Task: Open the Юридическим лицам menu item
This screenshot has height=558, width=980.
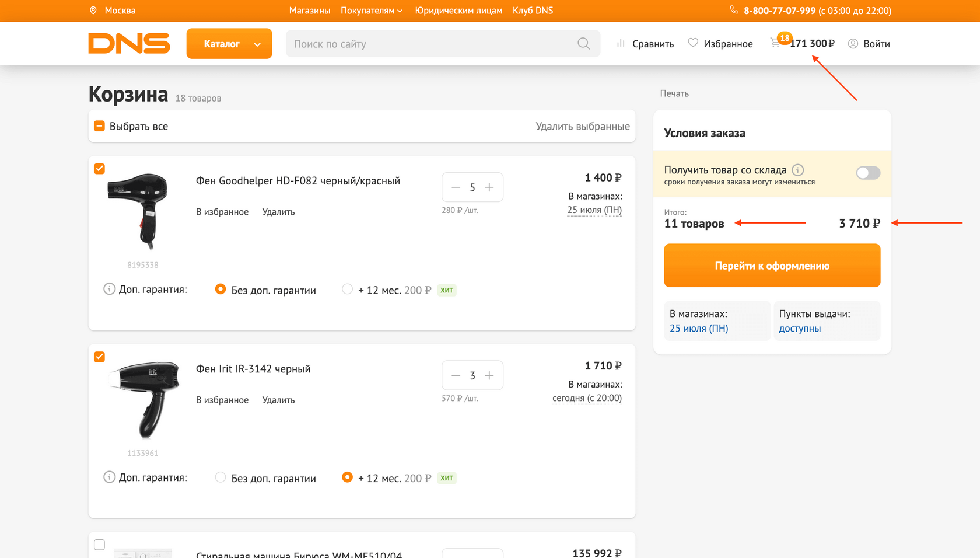Action: click(459, 11)
